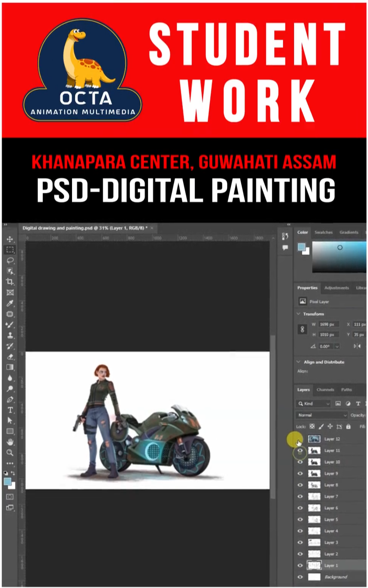Screen dimensions: 368x588
Task: Toggle the constrain proportions link icon
Action: [x=302, y=329]
